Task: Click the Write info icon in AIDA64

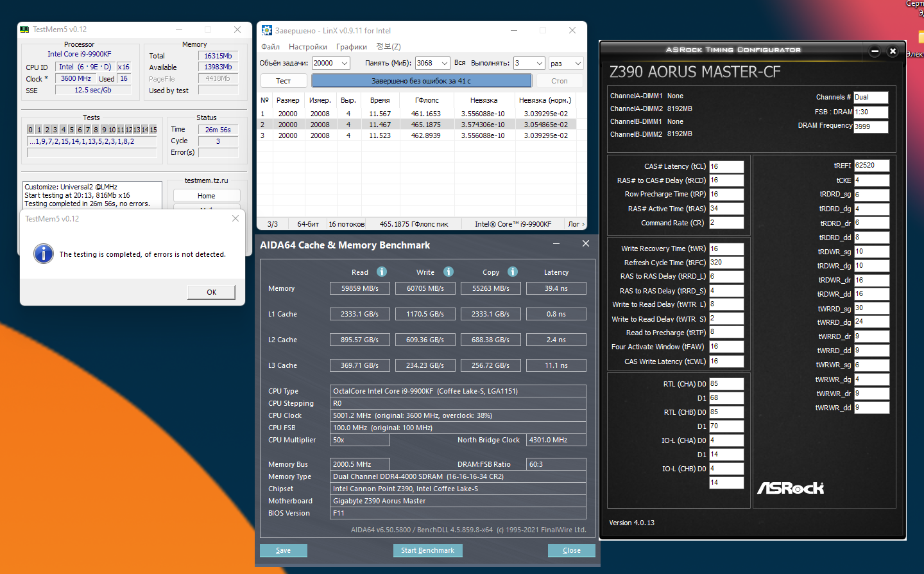Action: tap(449, 272)
